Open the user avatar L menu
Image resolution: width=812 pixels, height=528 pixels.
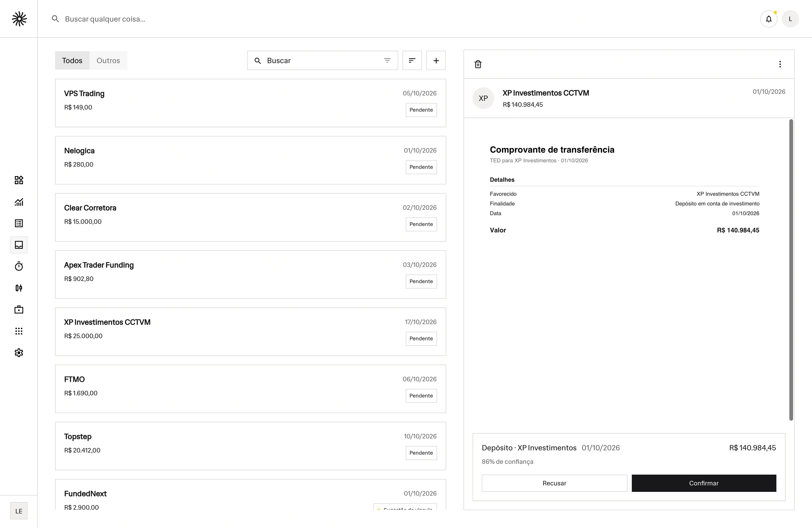[790, 19]
